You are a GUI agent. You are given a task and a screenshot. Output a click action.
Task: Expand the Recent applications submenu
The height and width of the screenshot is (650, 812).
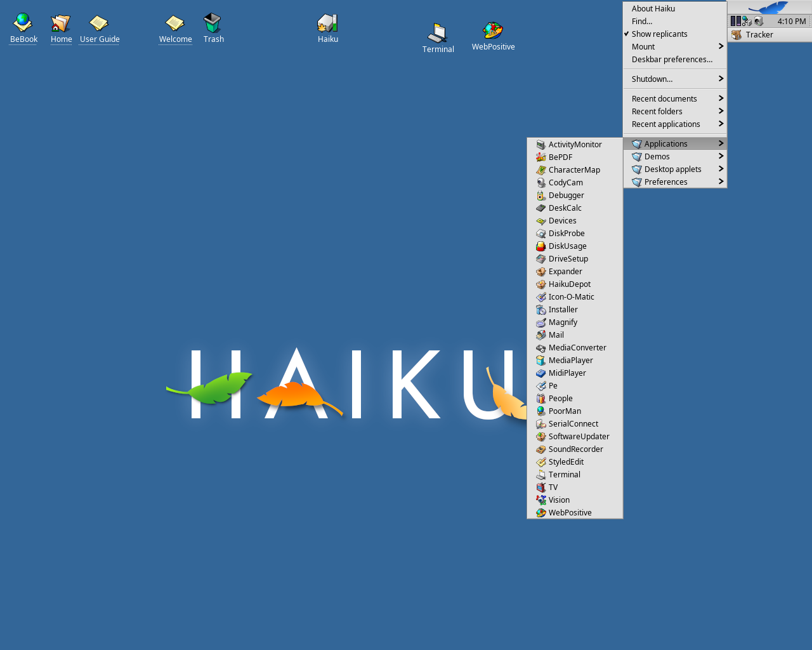point(674,124)
